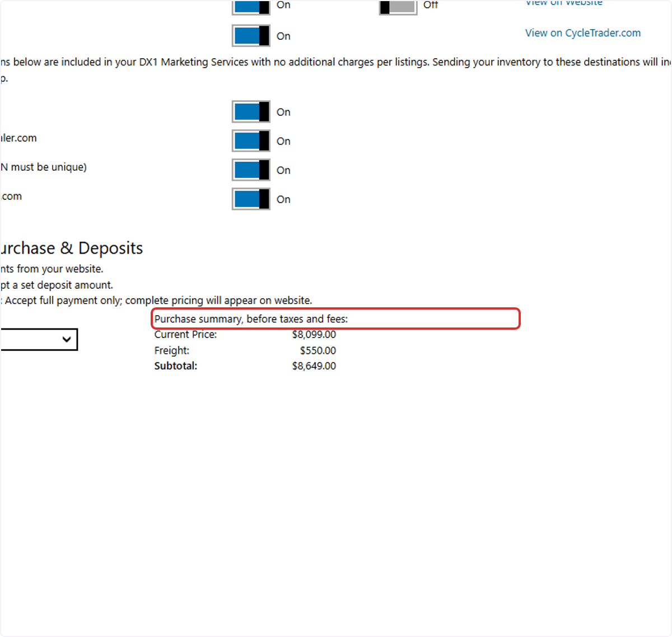Click the bold Subtotal label

176,366
